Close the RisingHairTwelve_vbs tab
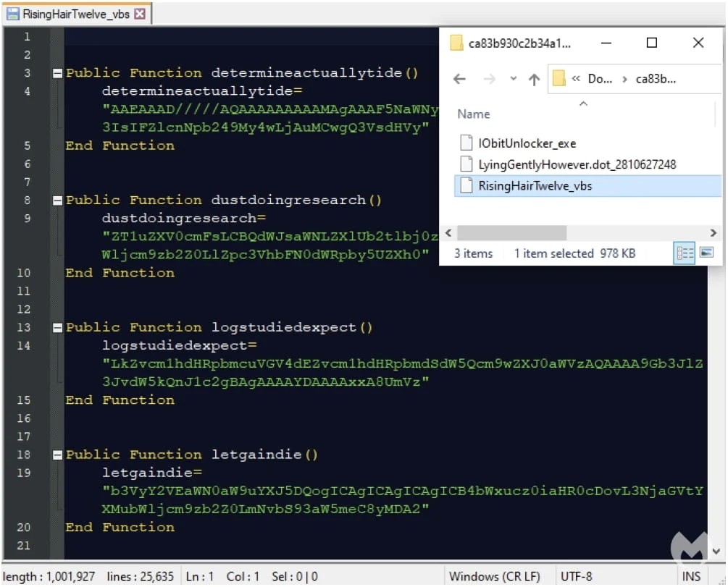The width and height of the screenshot is (728, 587). [140, 14]
